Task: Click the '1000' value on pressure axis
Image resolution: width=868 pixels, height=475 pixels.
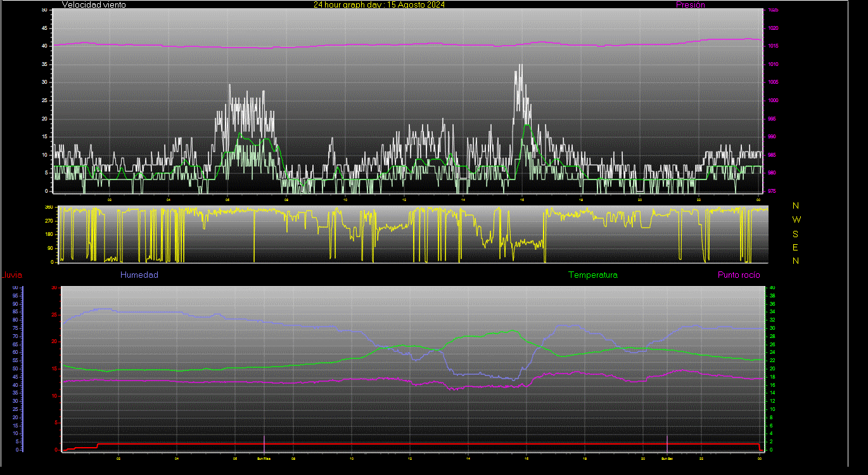Action: [772, 101]
